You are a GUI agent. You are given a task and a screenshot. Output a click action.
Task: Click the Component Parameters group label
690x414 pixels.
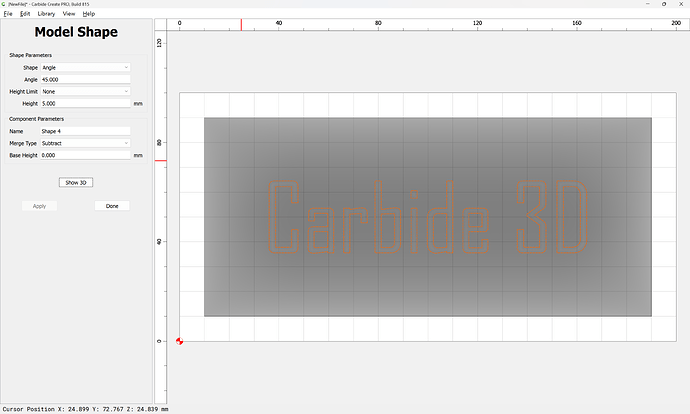37,119
